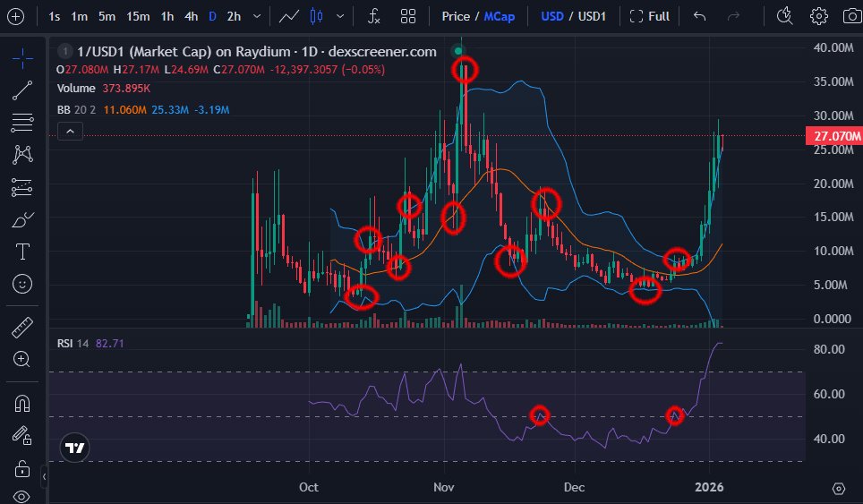Switch to 15m timeframe
The height and width of the screenshot is (504, 863).
coord(138,16)
